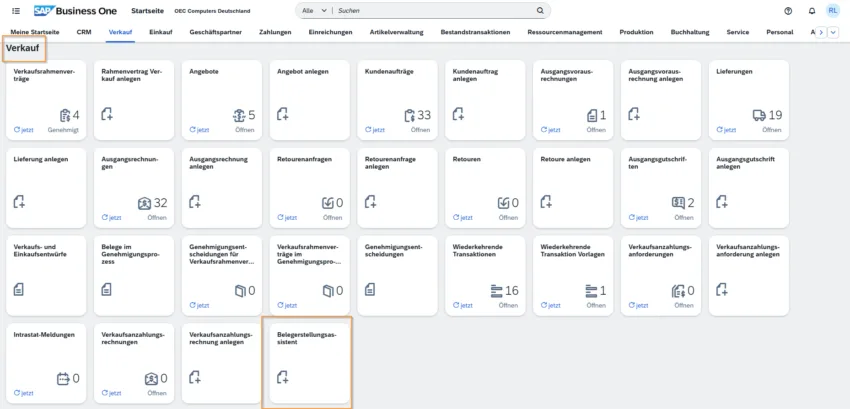Switch to the Artikelverwaltung tab
This screenshot has height=409, width=850.
coord(397,32)
